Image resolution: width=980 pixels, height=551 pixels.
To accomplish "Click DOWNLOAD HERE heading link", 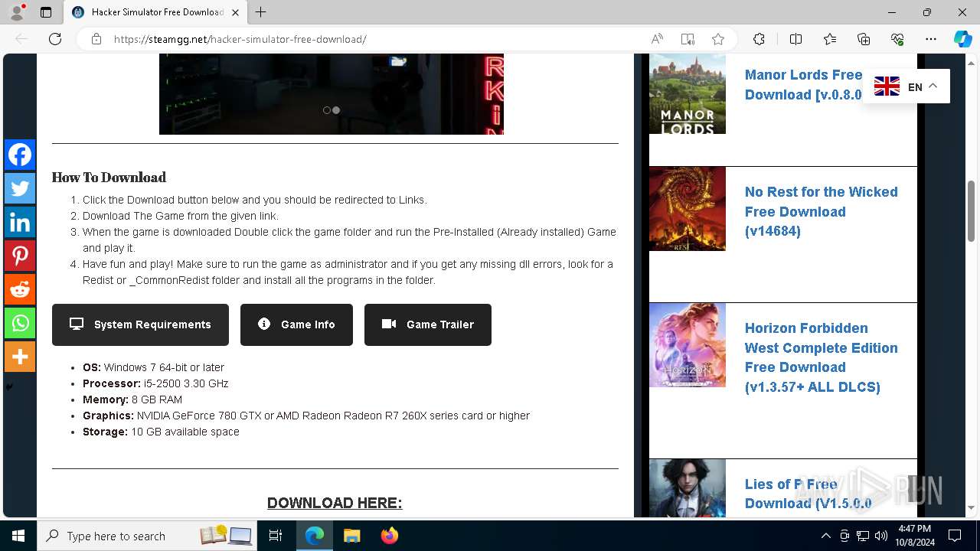I will click(x=335, y=503).
